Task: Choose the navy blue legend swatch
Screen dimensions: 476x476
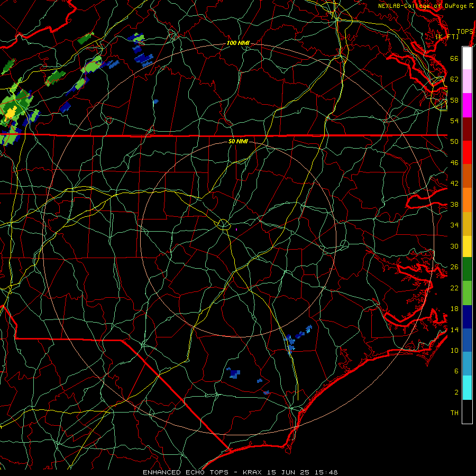Action: [467, 317]
